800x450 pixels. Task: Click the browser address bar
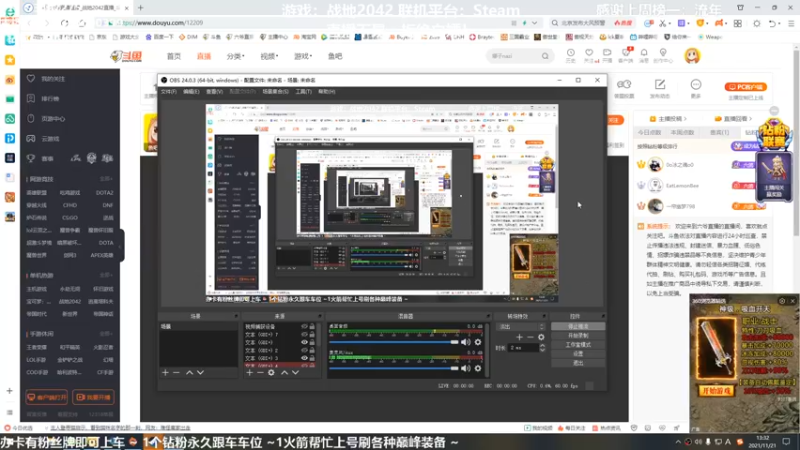click(306, 23)
